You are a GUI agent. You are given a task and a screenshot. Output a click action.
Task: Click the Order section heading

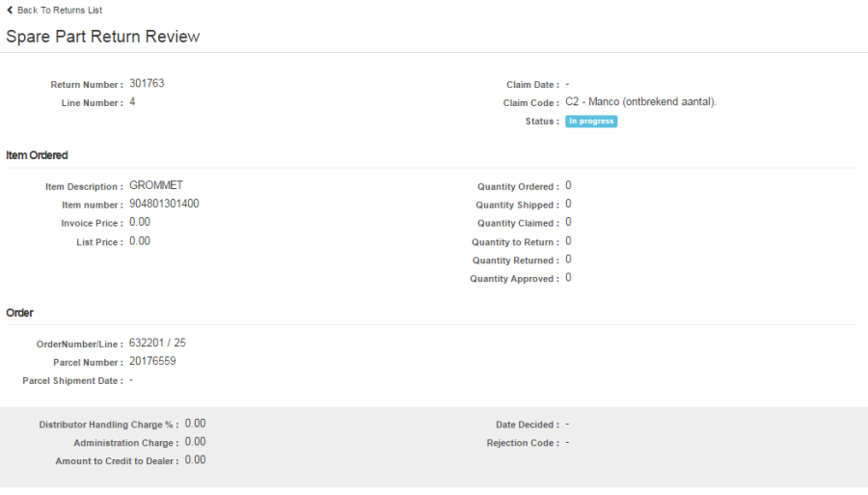coord(20,313)
